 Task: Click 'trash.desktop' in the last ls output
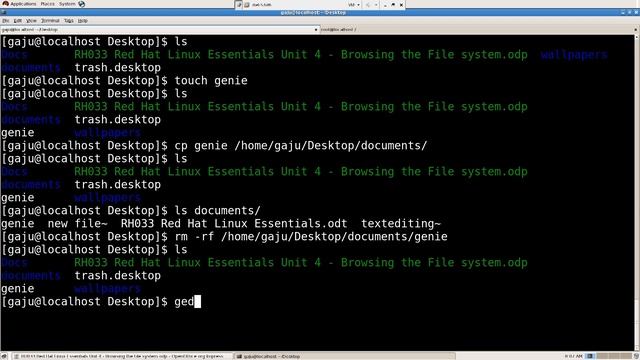point(118,276)
